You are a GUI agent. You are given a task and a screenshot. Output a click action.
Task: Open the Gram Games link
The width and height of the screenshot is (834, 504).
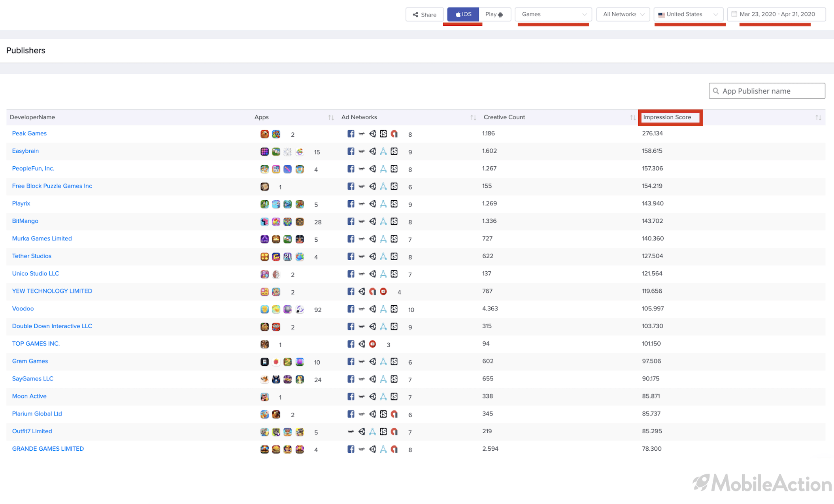point(30,361)
